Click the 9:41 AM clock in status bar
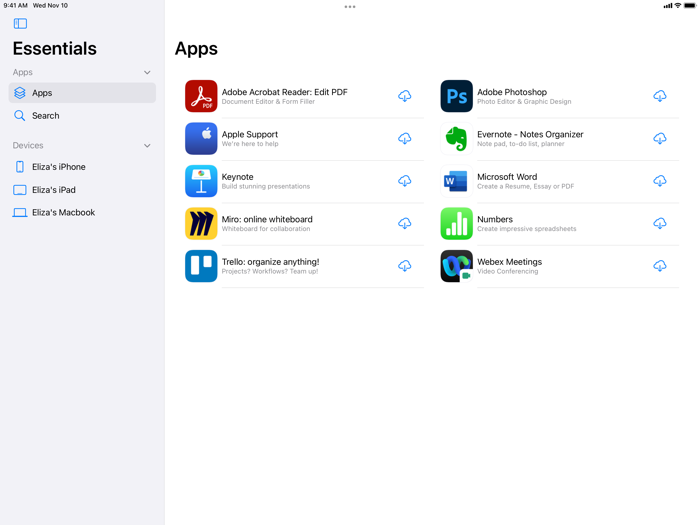 coord(16,5)
